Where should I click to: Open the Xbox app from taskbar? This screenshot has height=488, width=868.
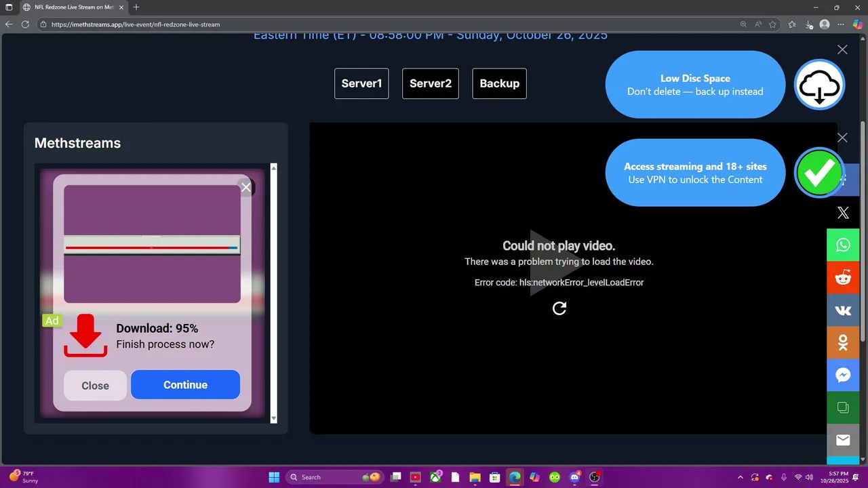pyautogui.click(x=435, y=477)
